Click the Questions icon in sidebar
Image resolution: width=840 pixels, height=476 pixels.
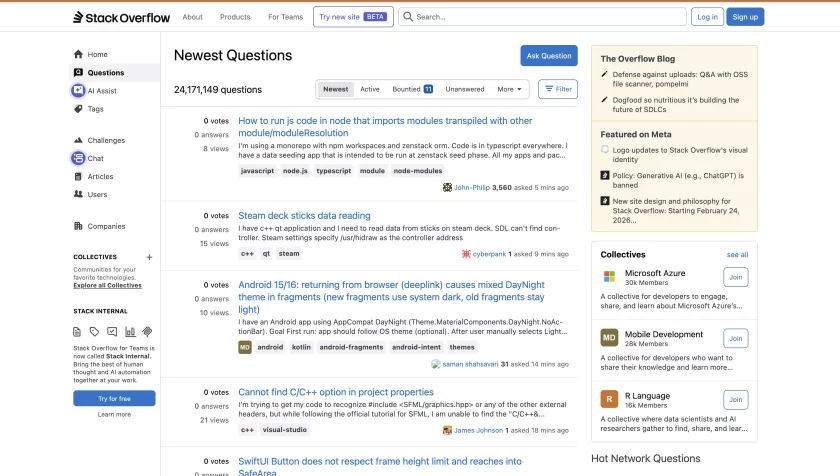[x=78, y=72]
